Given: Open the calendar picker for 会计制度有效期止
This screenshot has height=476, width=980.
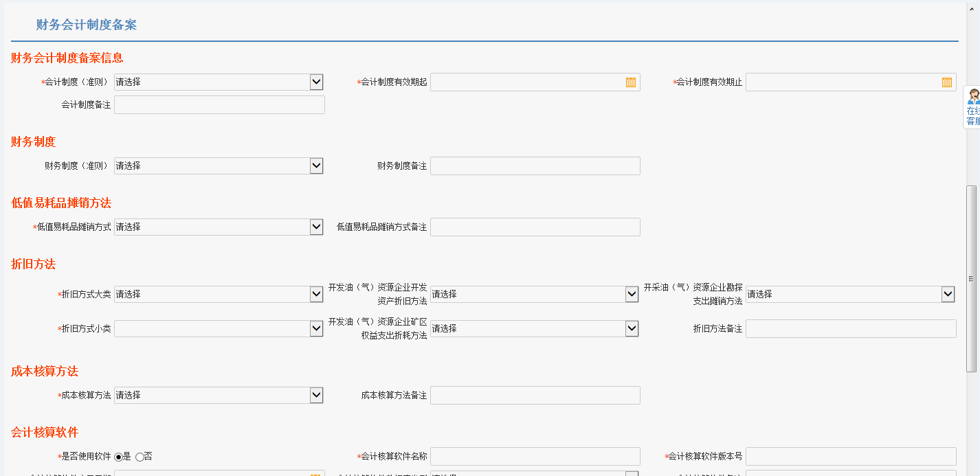Looking at the screenshot, I should pyautogui.click(x=946, y=82).
